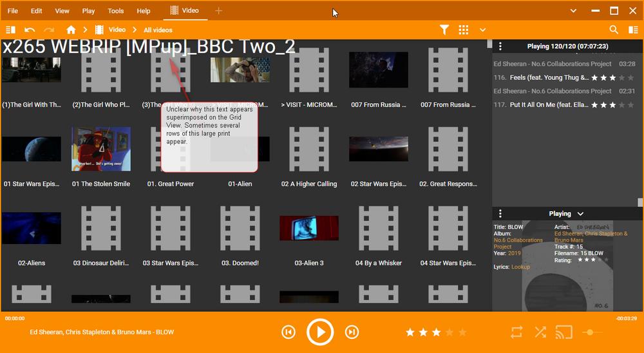The width and height of the screenshot is (644, 353).
Task: Click the undo arrow in the toolbar
Action: (x=30, y=30)
